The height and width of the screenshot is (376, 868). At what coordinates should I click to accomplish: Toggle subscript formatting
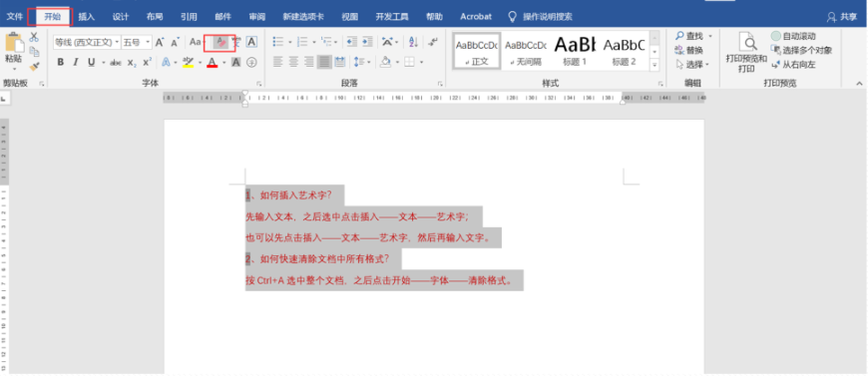131,63
